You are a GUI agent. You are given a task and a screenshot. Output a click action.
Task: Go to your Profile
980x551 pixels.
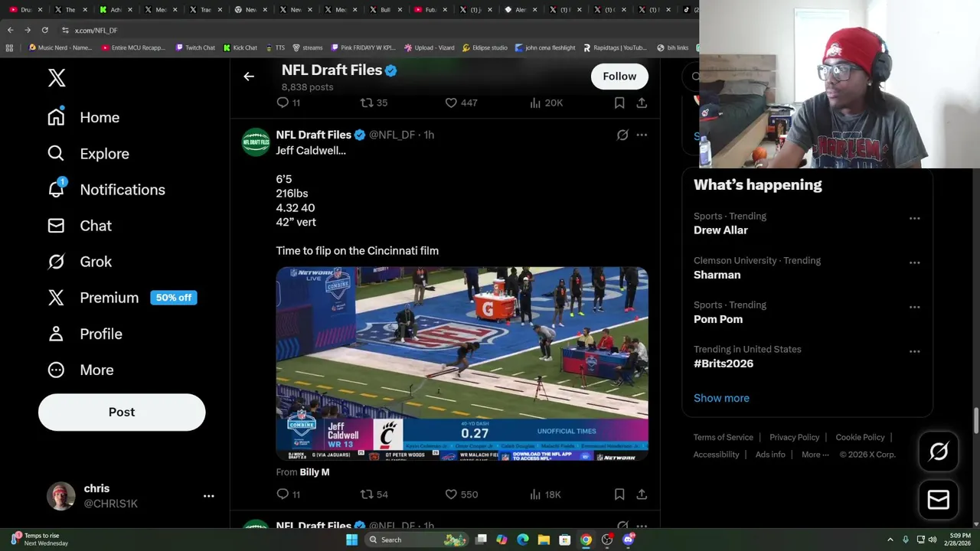(85, 334)
